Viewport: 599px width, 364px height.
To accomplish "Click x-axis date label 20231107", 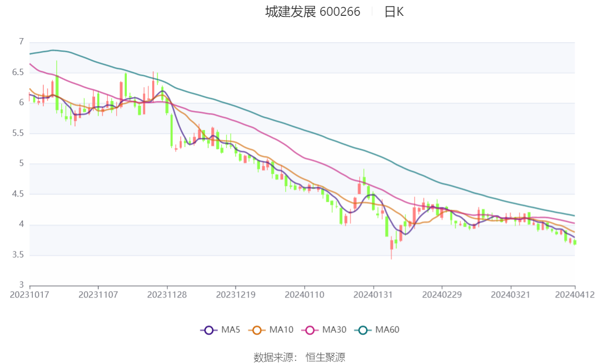I will tap(98, 295).
